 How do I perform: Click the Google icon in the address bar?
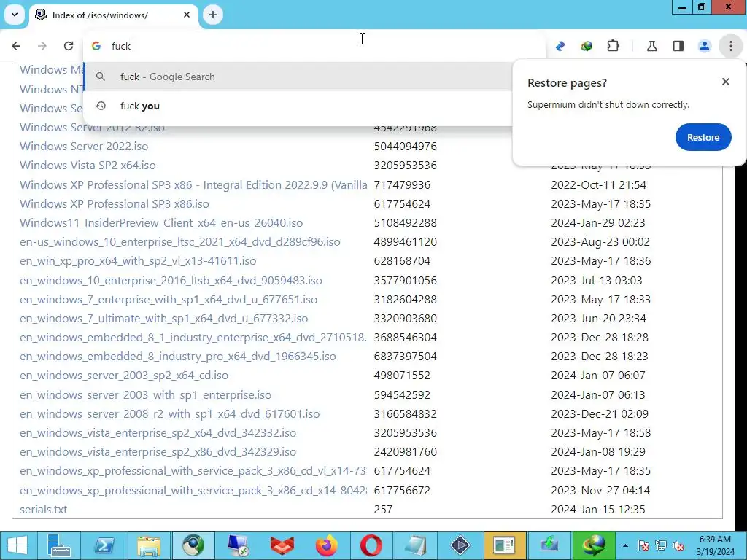pyautogui.click(x=96, y=46)
